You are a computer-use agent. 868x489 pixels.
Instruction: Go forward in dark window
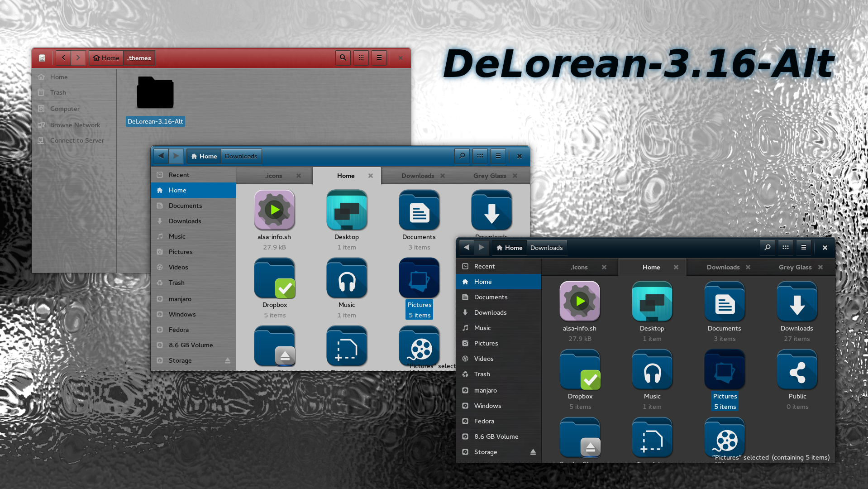pos(482,248)
